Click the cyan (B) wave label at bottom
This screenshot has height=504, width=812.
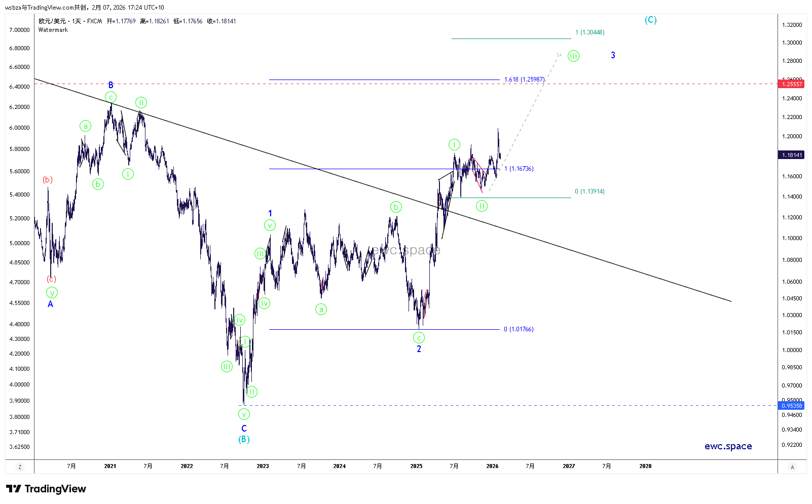point(244,439)
